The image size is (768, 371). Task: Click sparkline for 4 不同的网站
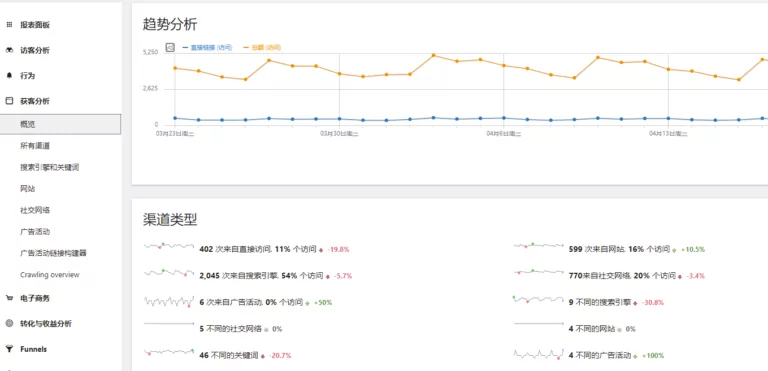(x=539, y=323)
